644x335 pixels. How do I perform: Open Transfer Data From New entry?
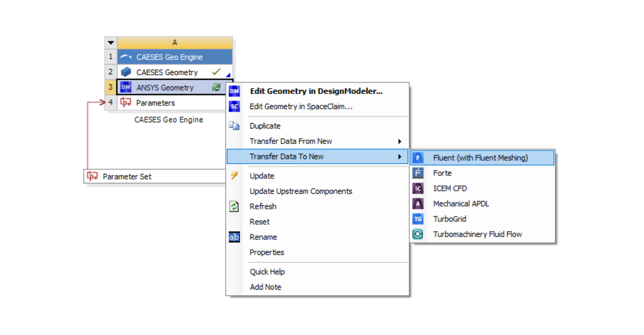point(318,141)
